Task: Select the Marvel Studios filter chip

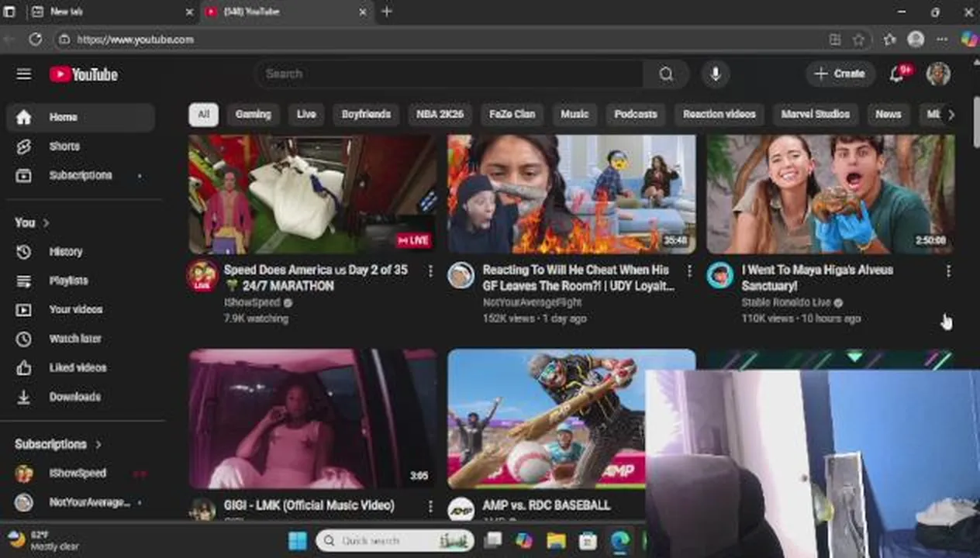Action: pos(816,115)
